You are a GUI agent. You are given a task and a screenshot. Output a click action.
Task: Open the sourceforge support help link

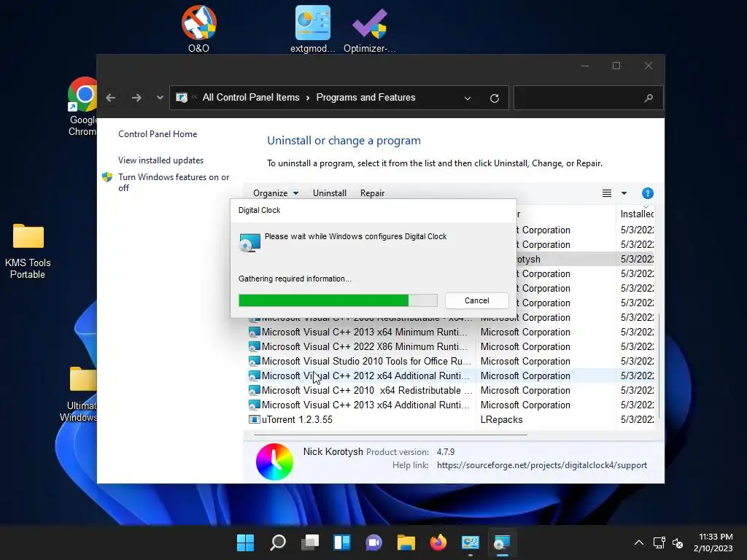[x=542, y=465]
